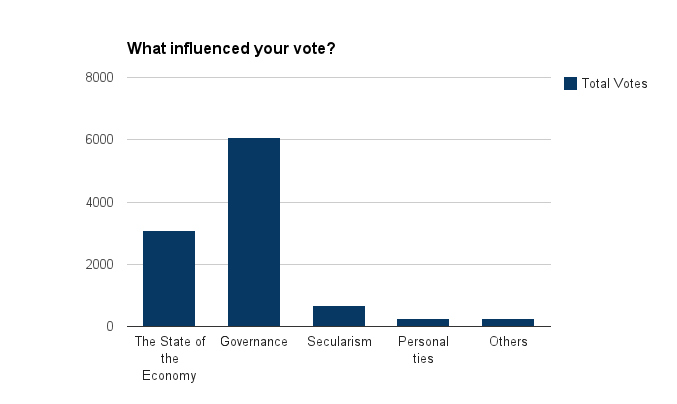The width and height of the screenshot is (677, 404).
Task: Click the Governance axis label
Action: tap(254, 341)
